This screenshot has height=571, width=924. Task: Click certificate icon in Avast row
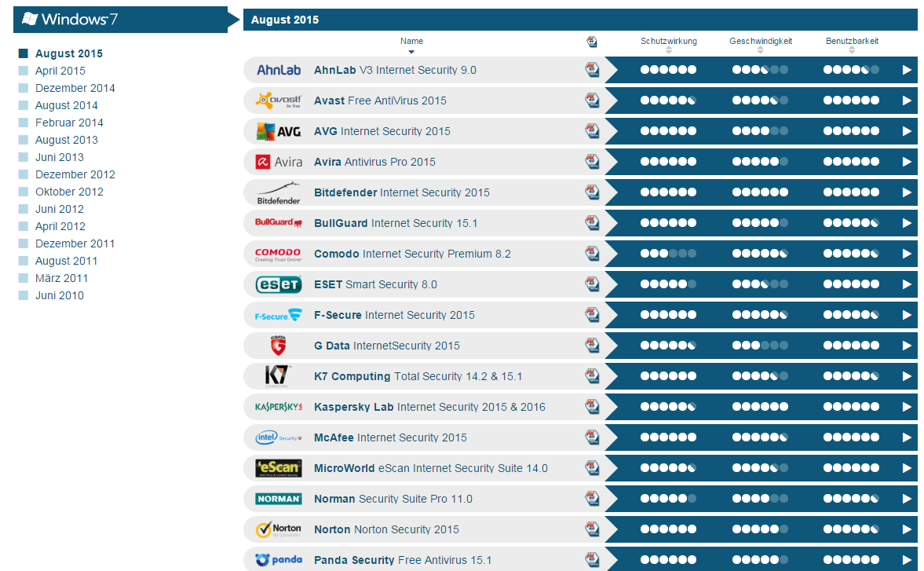pos(592,101)
